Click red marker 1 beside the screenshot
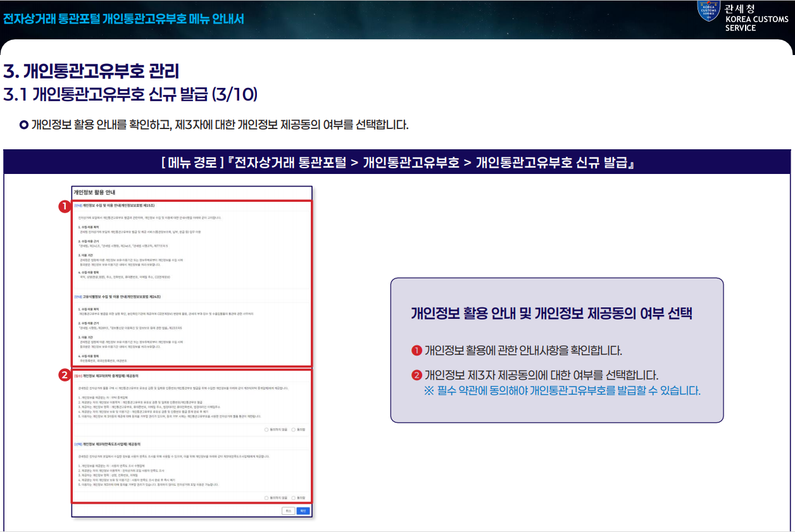 [x=63, y=206]
